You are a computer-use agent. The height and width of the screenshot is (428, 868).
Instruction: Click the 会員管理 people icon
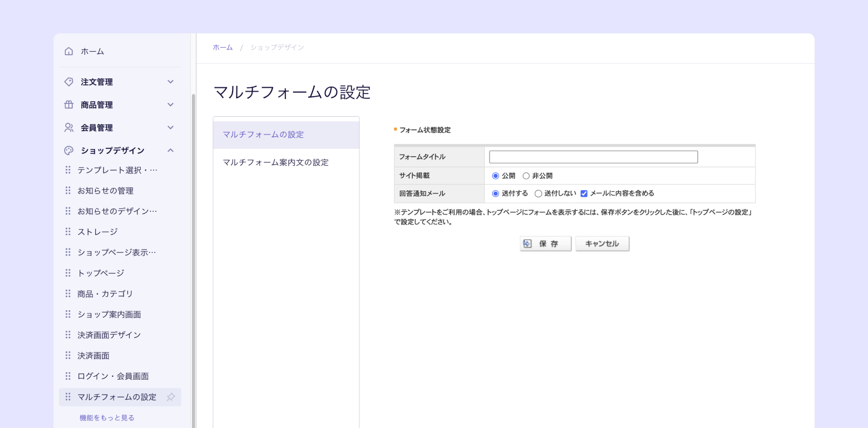coord(69,127)
